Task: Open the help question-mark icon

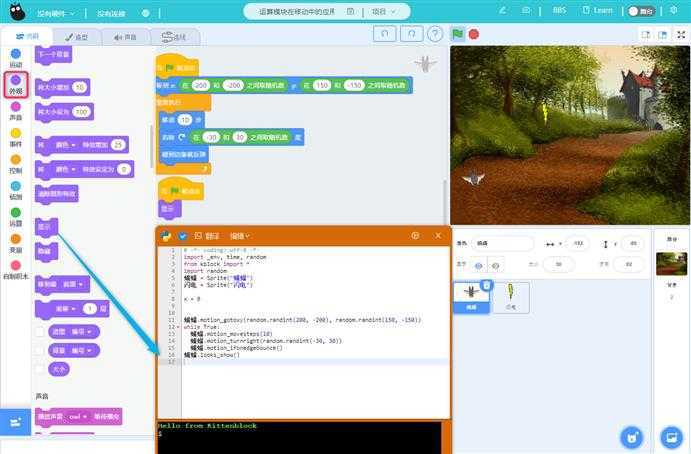Action: 435,34
